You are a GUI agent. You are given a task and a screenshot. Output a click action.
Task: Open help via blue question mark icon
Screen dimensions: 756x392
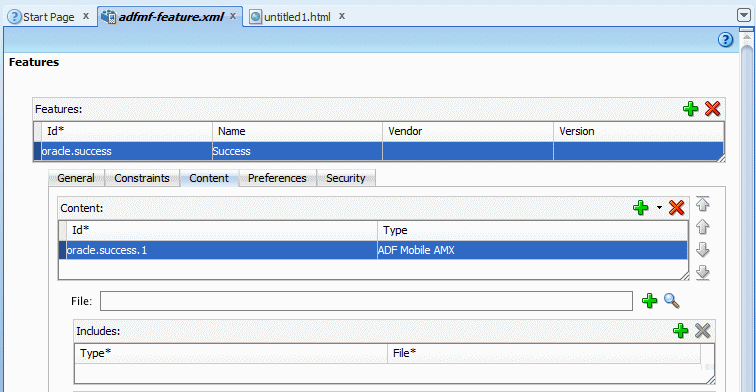click(x=725, y=40)
